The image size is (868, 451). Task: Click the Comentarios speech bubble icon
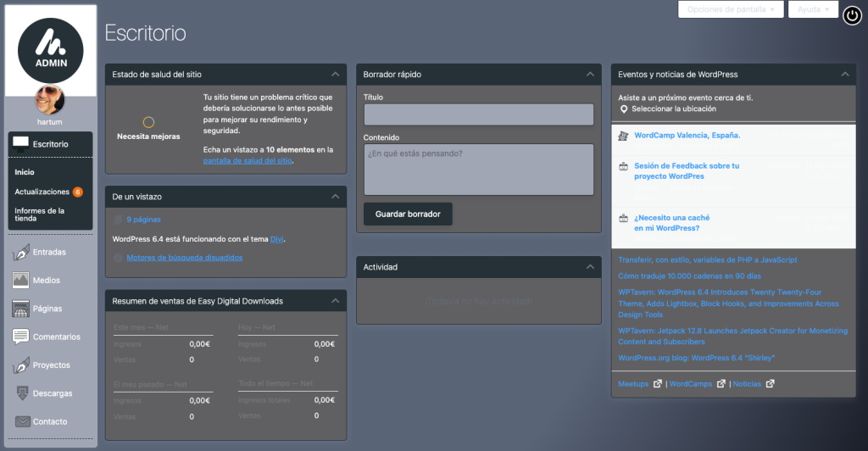pyautogui.click(x=21, y=337)
